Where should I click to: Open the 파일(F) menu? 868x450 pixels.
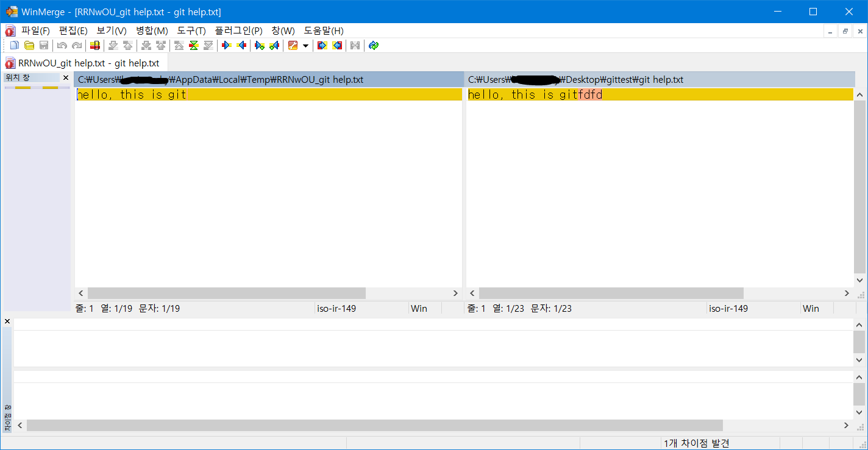(x=35, y=30)
